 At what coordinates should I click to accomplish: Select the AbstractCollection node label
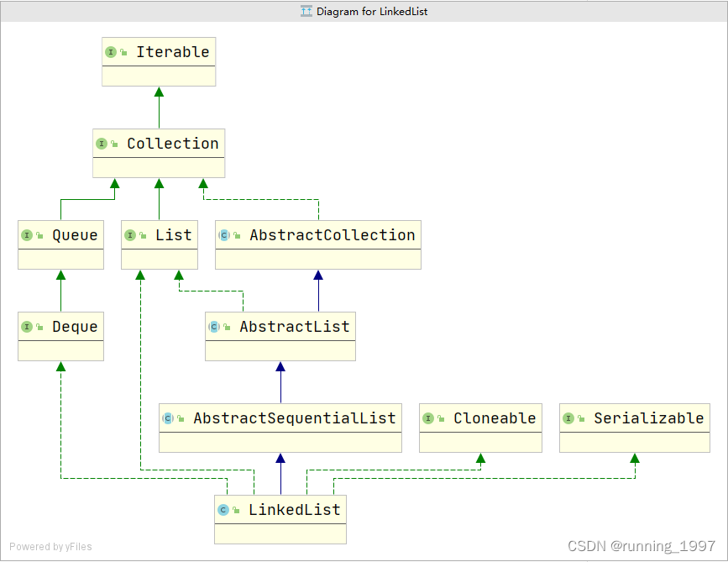(x=333, y=235)
